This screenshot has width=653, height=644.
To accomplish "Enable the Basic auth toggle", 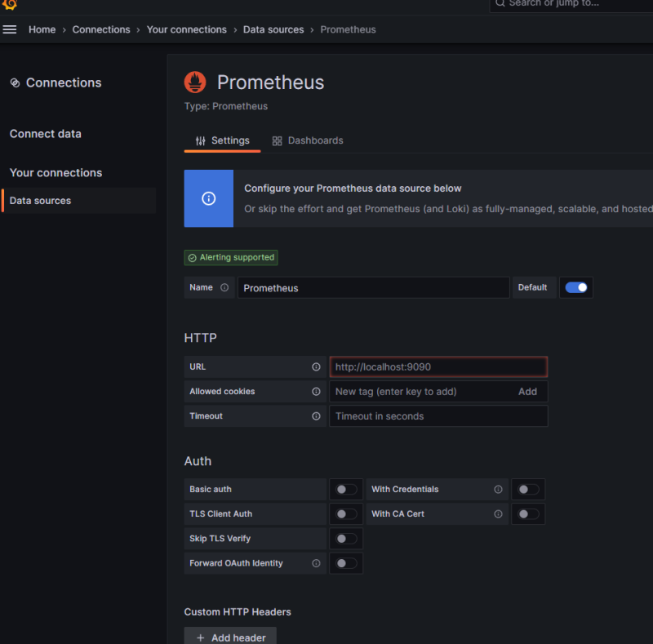I will pyautogui.click(x=346, y=490).
